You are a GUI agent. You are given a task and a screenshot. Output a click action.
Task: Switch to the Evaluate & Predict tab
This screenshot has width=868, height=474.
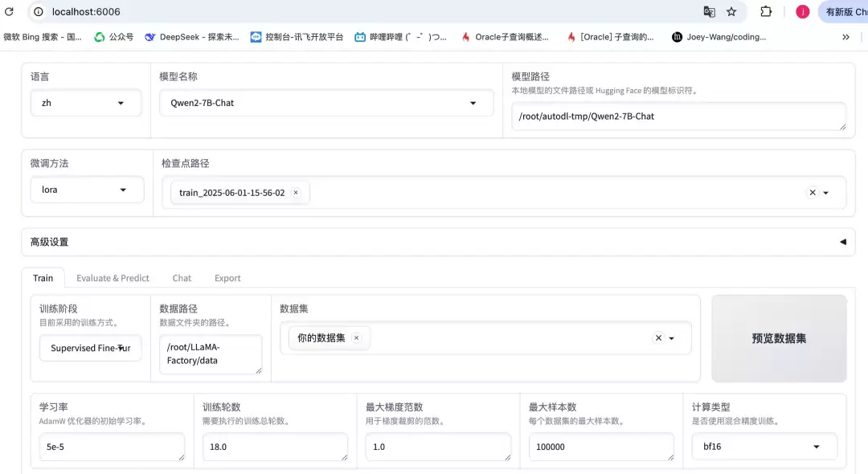pyautogui.click(x=113, y=278)
